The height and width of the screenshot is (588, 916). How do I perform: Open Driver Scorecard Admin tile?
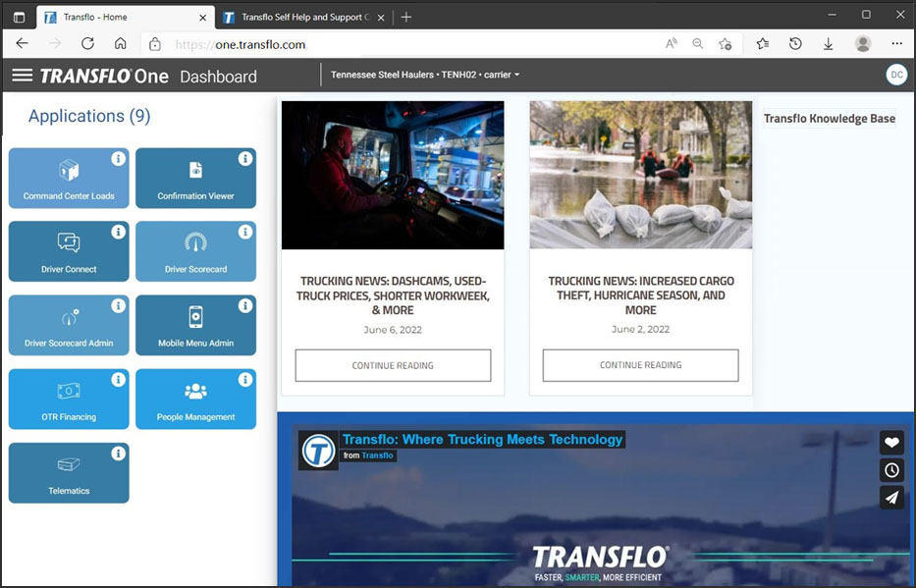pyautogui.click(x=69, y=325)
